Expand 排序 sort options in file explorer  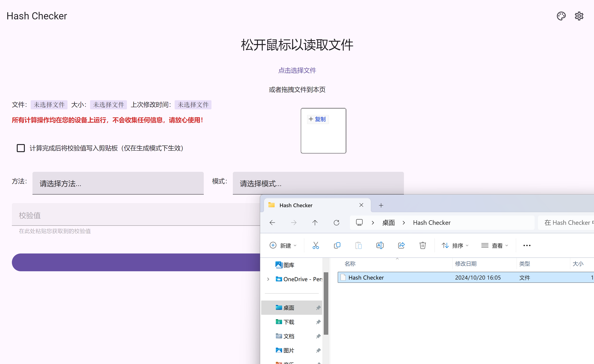coord(456,245)
